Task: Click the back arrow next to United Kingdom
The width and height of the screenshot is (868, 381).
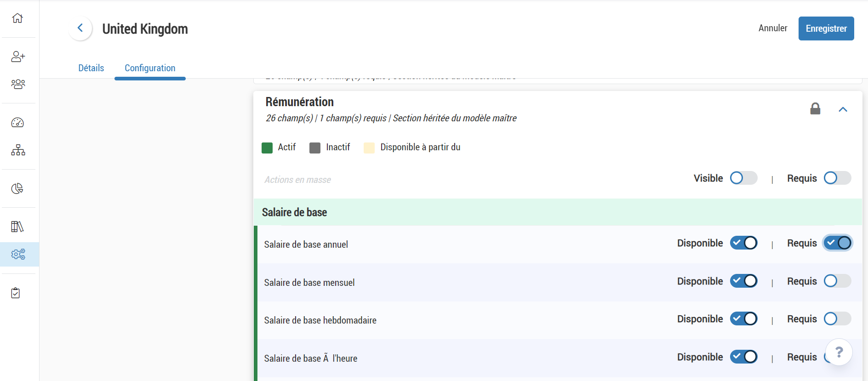Action: point(80,28)
